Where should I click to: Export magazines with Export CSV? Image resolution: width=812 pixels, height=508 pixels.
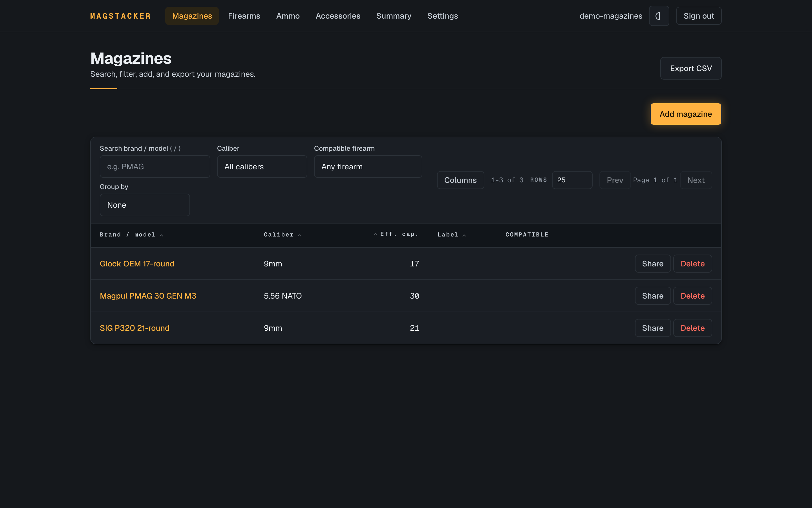691,68
